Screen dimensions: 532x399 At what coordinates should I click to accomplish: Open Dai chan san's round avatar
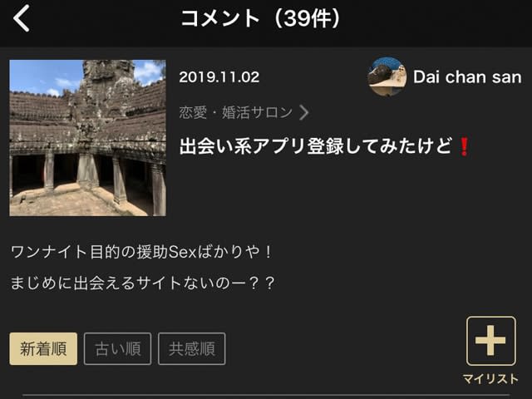(387, 76)
